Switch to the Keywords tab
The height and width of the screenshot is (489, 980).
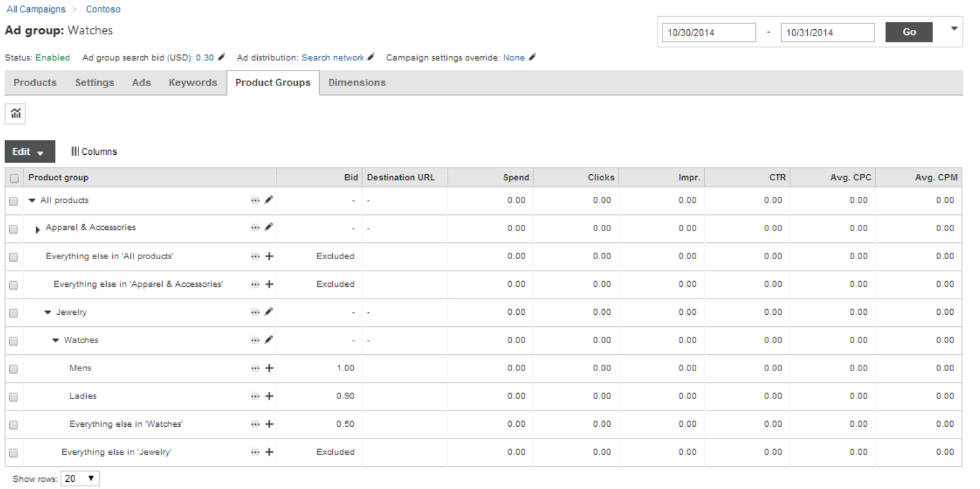pyautogui.click(x=192, y=83)
